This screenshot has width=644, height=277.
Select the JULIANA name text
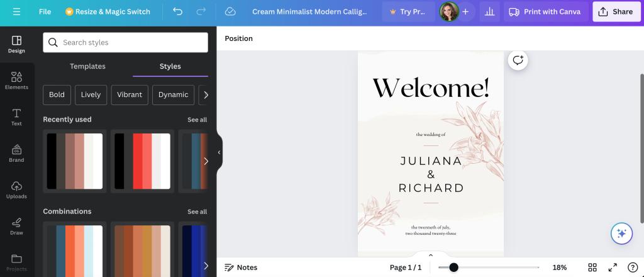[x=431, y=161]
